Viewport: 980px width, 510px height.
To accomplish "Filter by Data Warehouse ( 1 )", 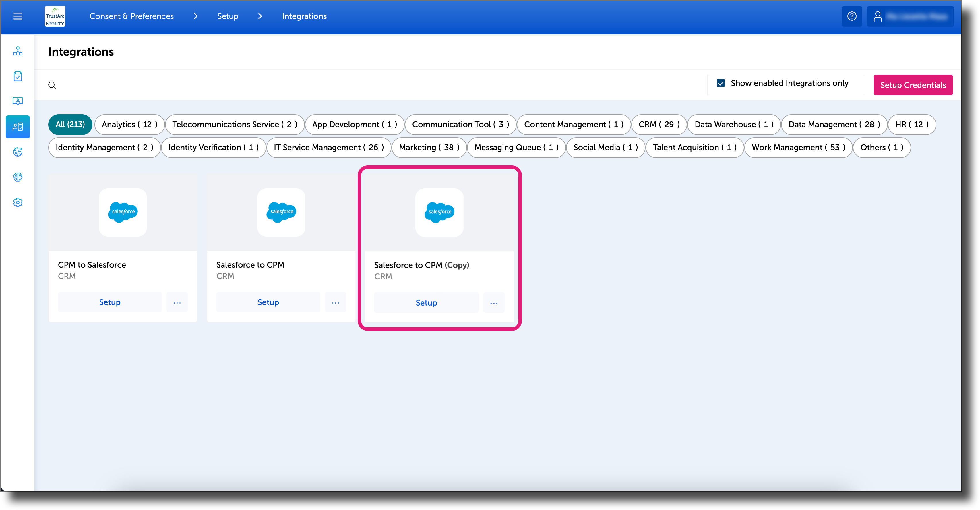I will (x=734, y=124).
